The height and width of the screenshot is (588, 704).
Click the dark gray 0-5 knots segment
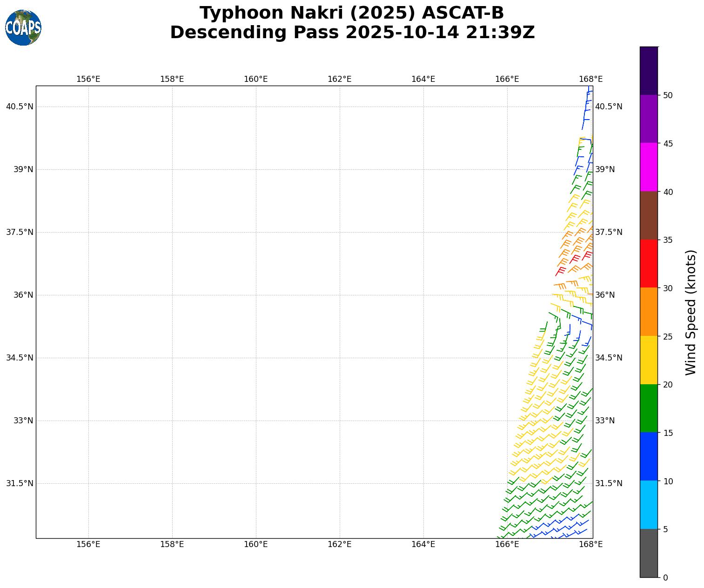(x=649, y=553)
